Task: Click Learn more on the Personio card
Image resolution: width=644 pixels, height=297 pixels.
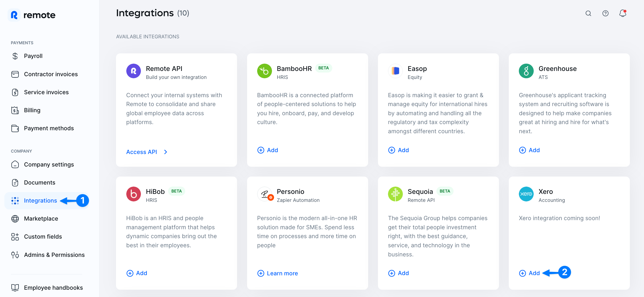Action: tap(277, 273)
